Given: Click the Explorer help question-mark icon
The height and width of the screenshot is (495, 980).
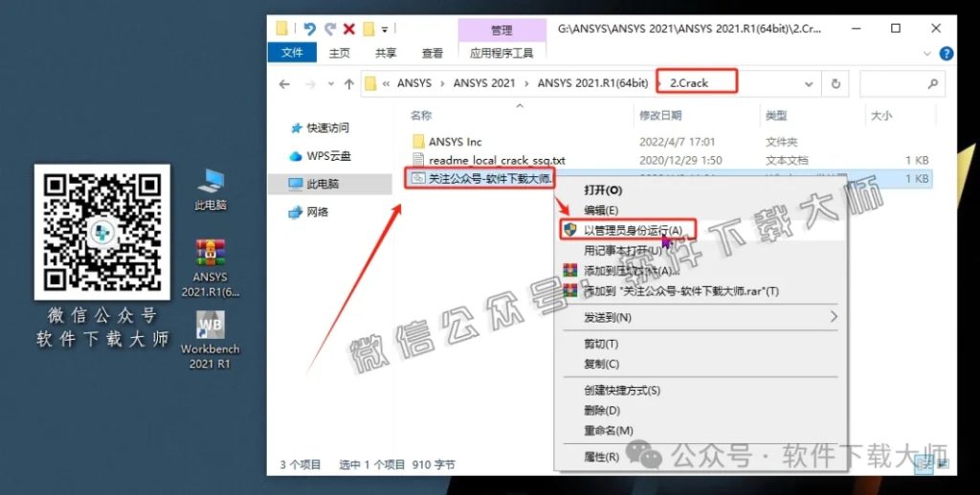Looking at the screenshot, I should tap(947, 54).
